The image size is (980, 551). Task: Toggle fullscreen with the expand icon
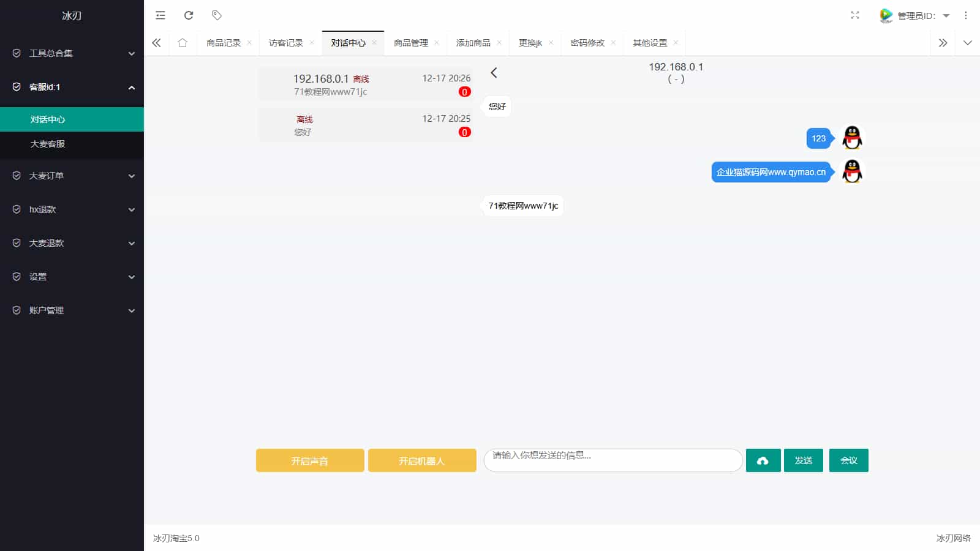(x=855, y=15)
